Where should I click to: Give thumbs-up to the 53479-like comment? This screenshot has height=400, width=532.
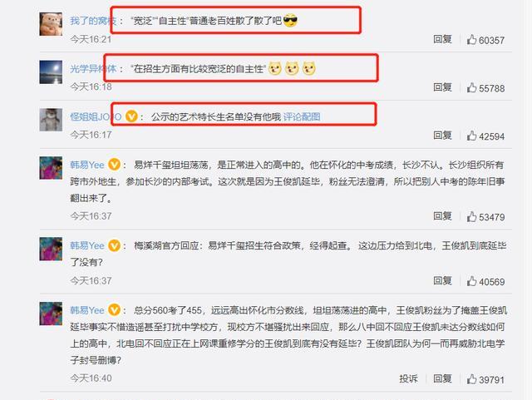click(x=471, y=217)
